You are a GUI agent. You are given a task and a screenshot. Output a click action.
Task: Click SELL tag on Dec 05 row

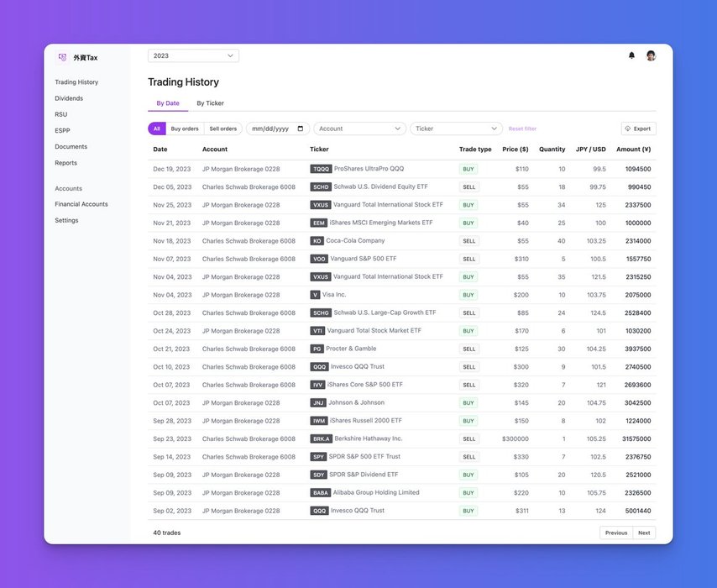tap(469, 186)
